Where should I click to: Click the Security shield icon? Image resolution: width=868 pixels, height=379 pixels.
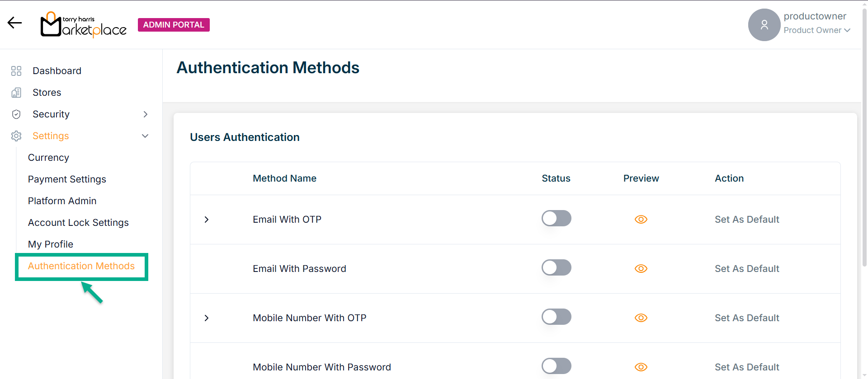point(16,114)
